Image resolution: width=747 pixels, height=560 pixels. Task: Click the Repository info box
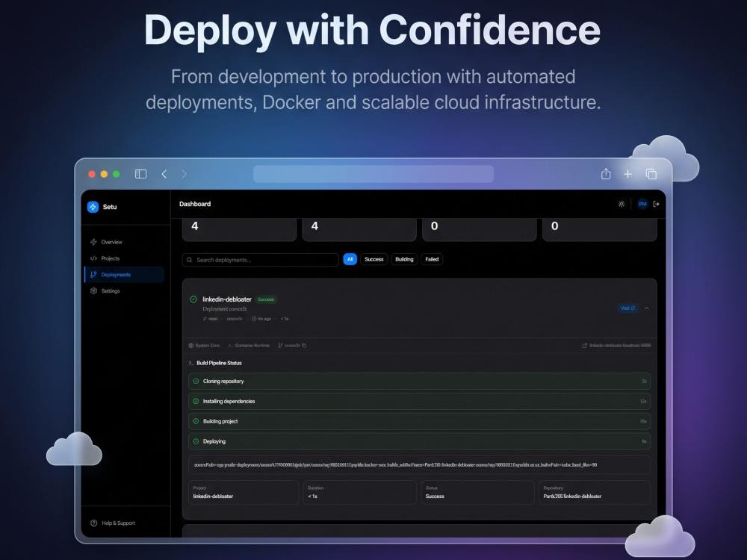click(x=595, y=492)
